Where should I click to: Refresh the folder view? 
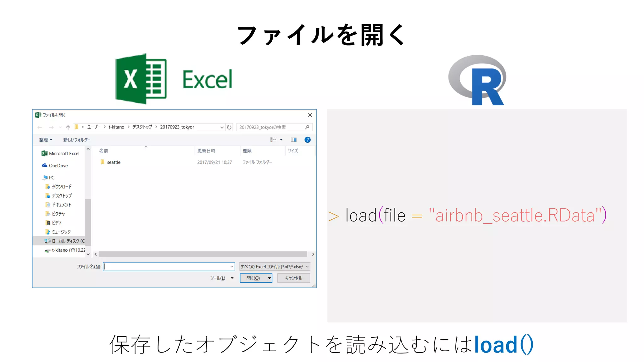pos(229,127)
